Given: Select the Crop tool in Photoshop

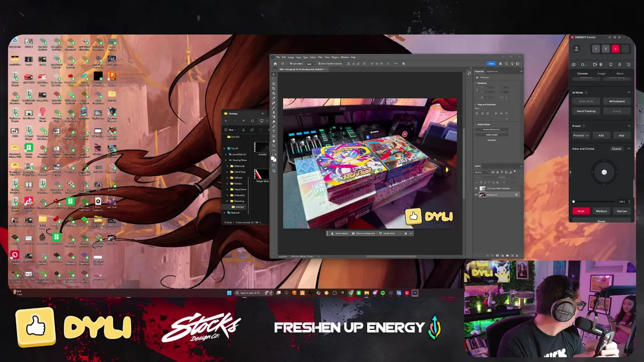Looking at the screenshot, I should [x=274, y=88].
